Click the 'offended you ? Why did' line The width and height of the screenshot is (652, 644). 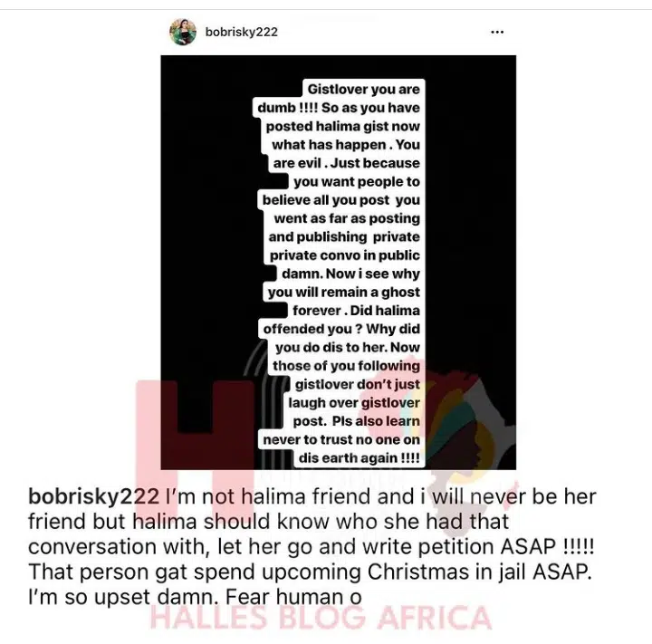click(x=341, y=329)
